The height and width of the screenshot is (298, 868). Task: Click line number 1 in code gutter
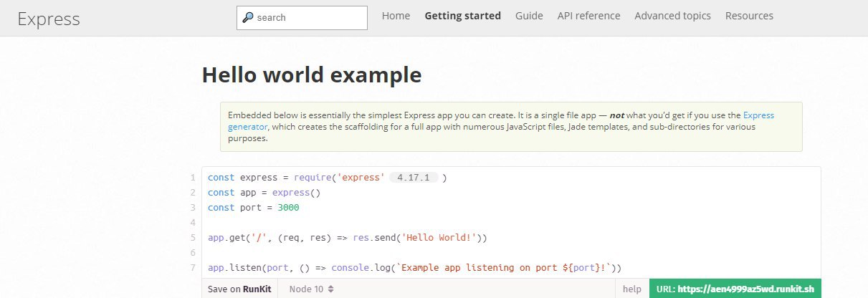[x=194, y=178]
